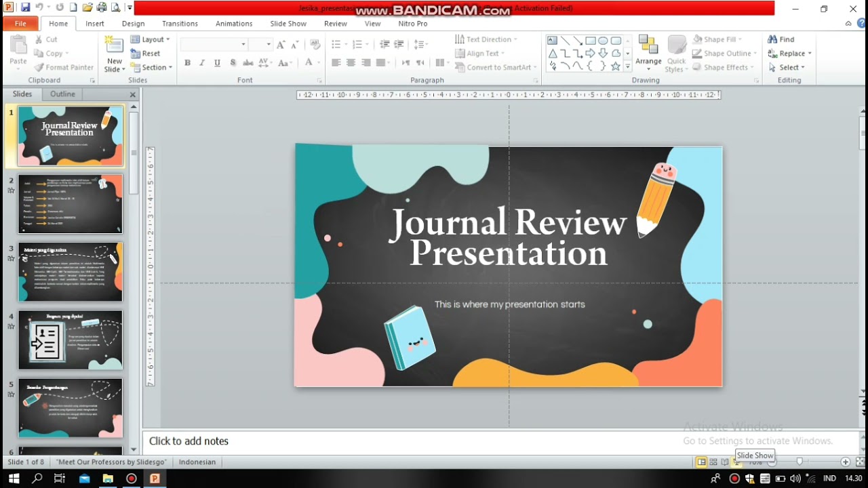
Task: Switch to Normal view in status bar
Action: (x=701, y=462)
